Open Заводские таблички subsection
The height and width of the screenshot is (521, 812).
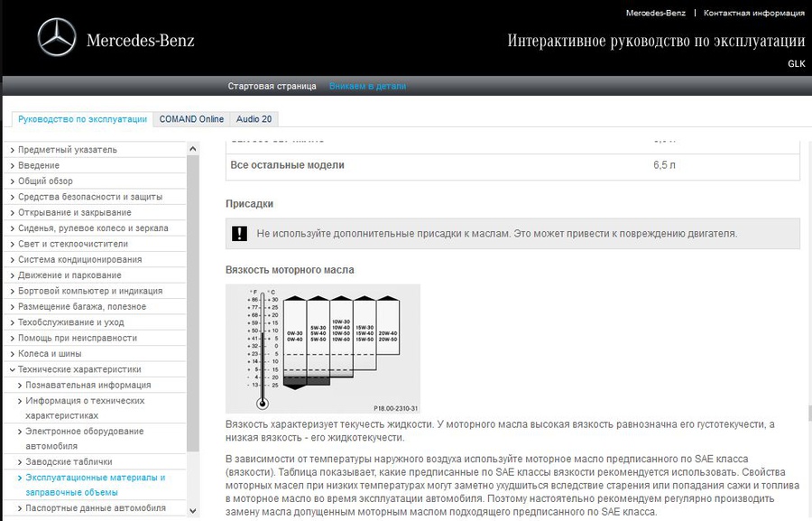69,462
